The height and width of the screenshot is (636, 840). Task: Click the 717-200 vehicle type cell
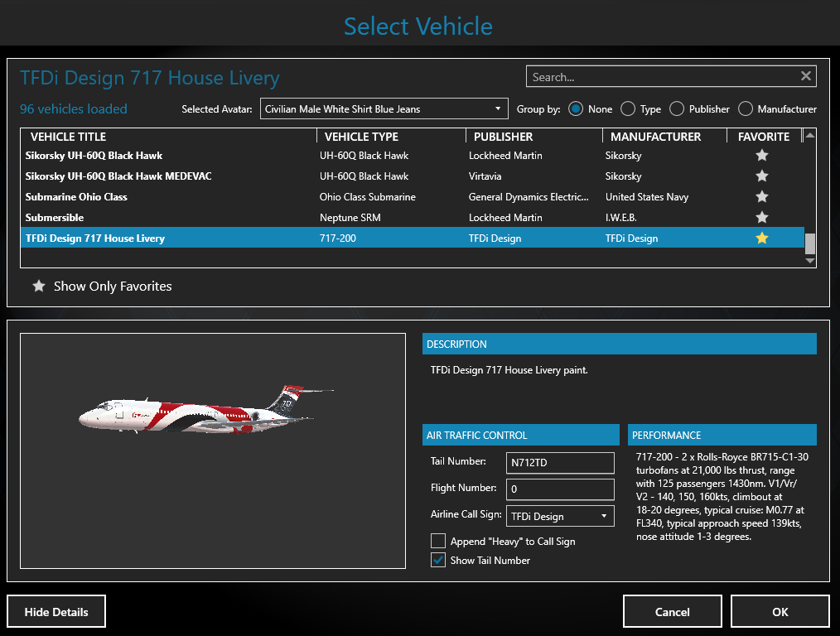(337, 238)
